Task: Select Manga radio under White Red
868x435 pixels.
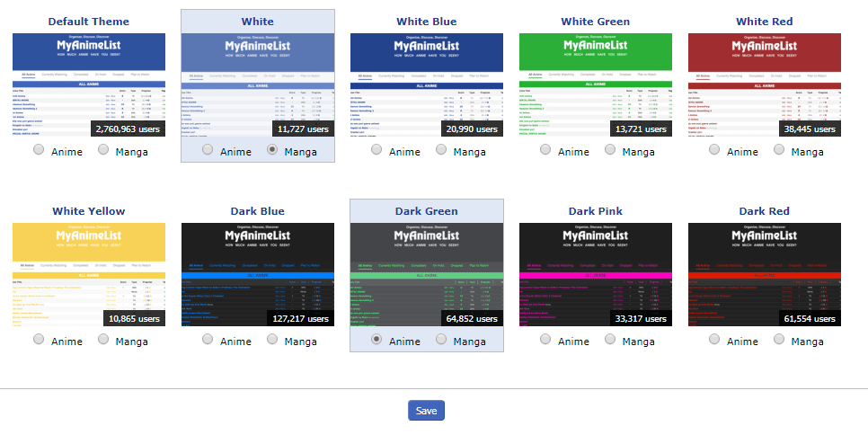Action: (779, 150)
